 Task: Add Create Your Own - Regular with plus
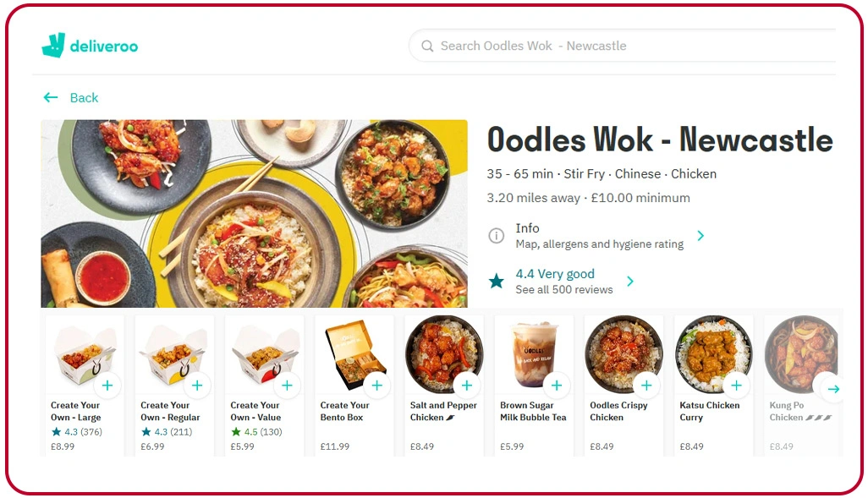tap(197, 386)
